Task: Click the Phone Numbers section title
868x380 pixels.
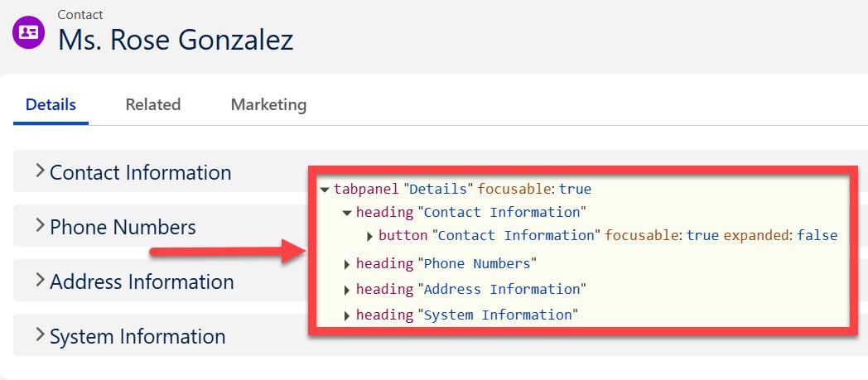Action: pyautogui.click(x=123, y=227)
